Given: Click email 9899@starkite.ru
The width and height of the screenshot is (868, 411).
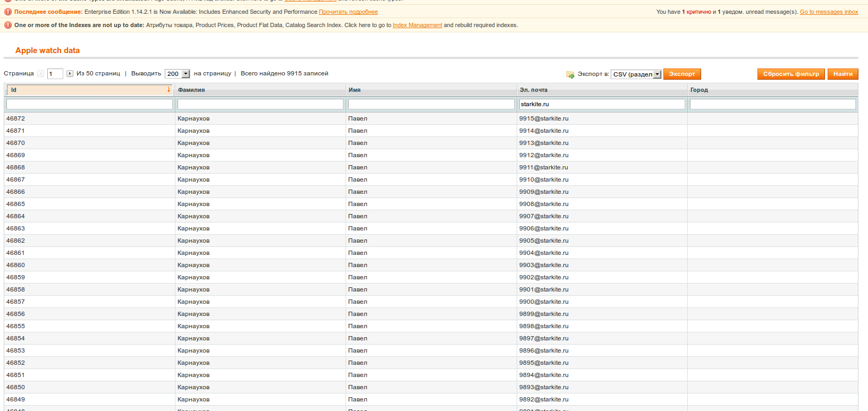Looking at the screenshot, I should pos(544,314).
